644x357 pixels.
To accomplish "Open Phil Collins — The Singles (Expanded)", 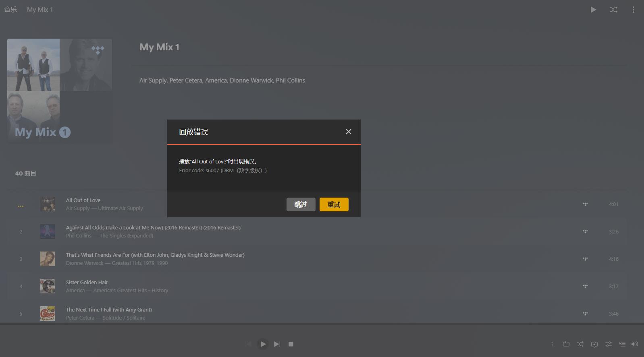I will (x=110, y=235).
